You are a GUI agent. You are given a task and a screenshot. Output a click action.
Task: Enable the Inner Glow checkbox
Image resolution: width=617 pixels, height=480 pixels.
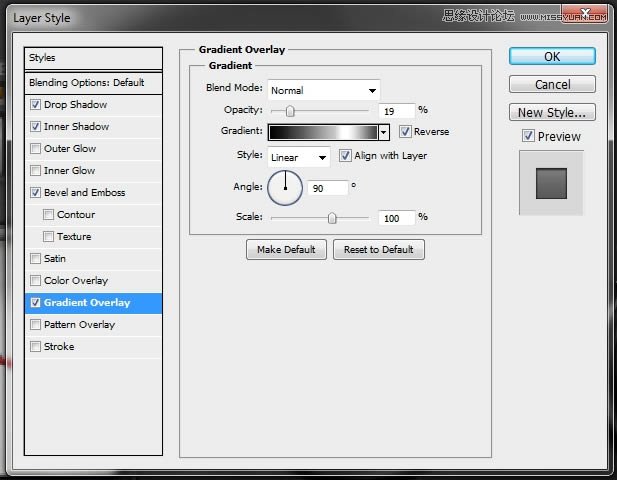pos(35,171)
